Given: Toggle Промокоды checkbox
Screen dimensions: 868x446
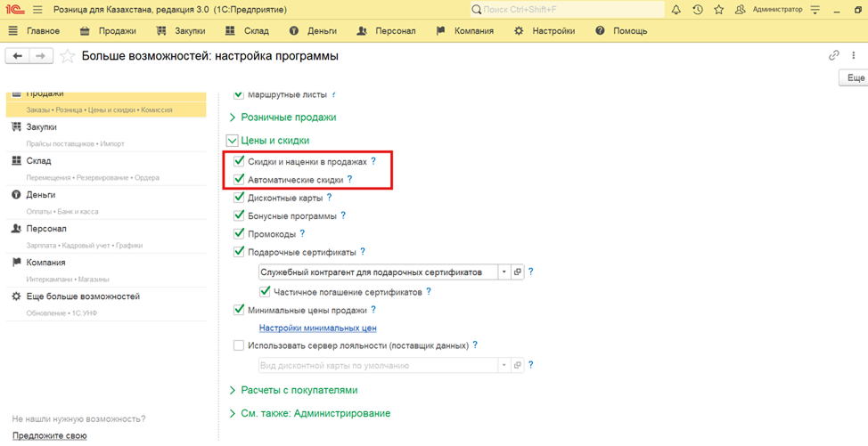Looking at the screenshot, I should pos(239,234).
